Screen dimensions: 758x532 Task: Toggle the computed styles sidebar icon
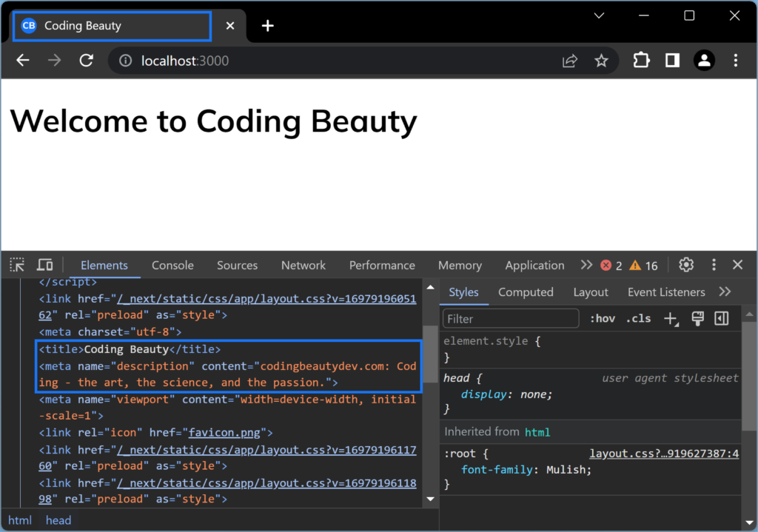tap(722, 318)
